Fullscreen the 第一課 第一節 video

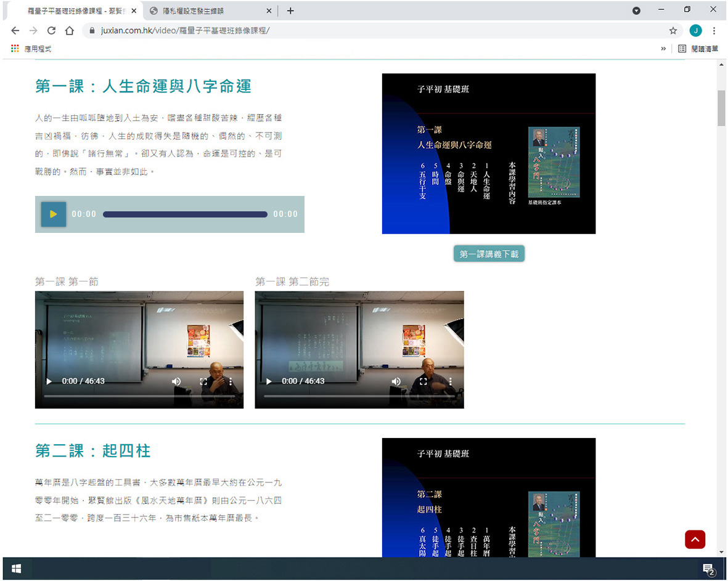click(203, 381)
